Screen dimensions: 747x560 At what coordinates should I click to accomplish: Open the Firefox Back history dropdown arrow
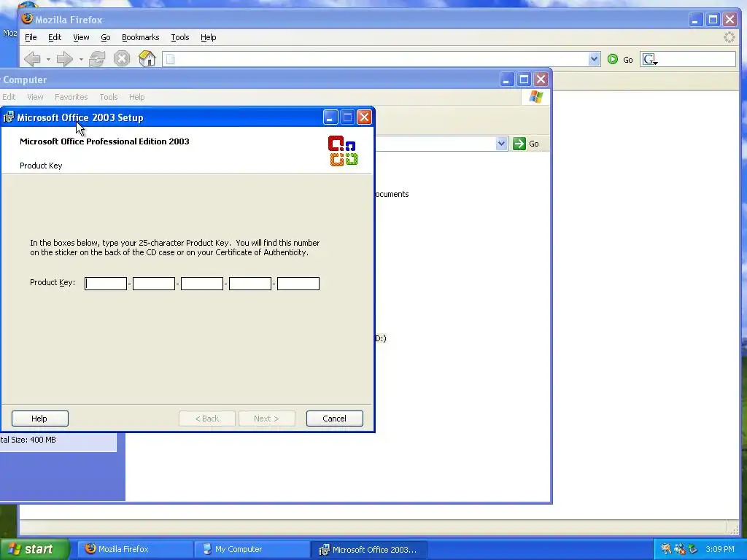(48, 60)
